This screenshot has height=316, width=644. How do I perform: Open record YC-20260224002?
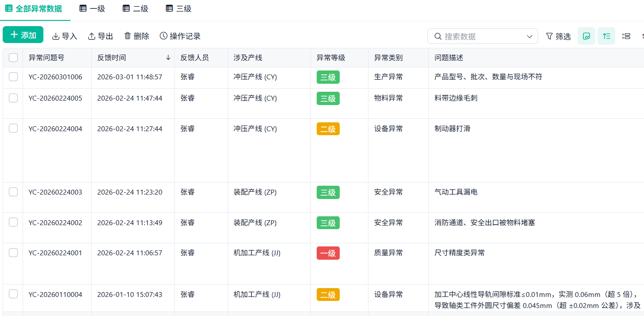coord(55,223)
